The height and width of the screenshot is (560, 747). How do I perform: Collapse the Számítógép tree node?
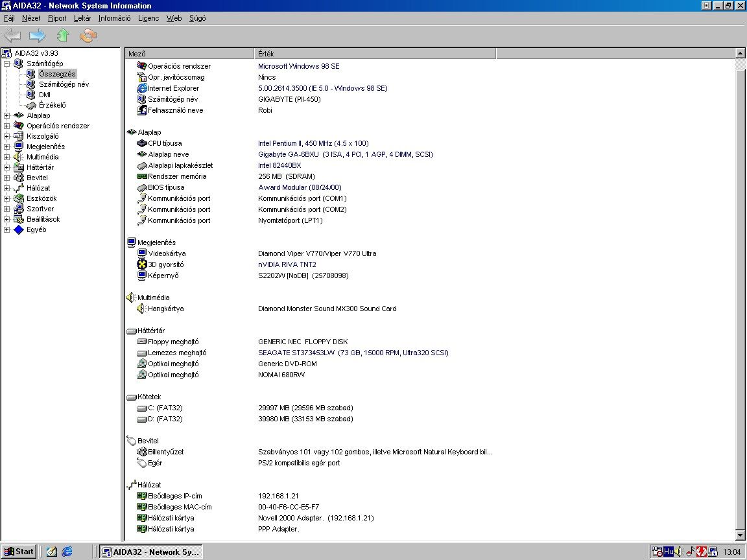click(6, 64)
